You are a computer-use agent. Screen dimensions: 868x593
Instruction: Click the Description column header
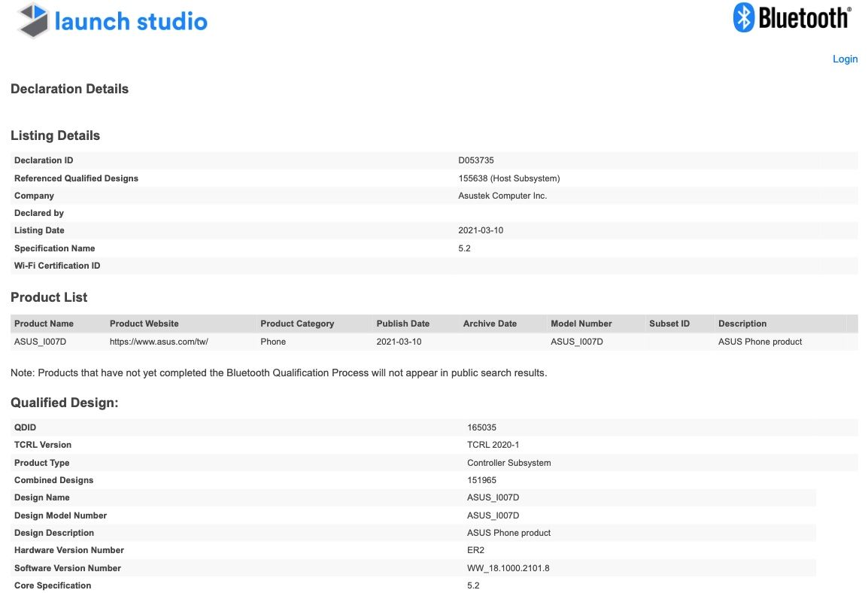(x=742, y=324)
